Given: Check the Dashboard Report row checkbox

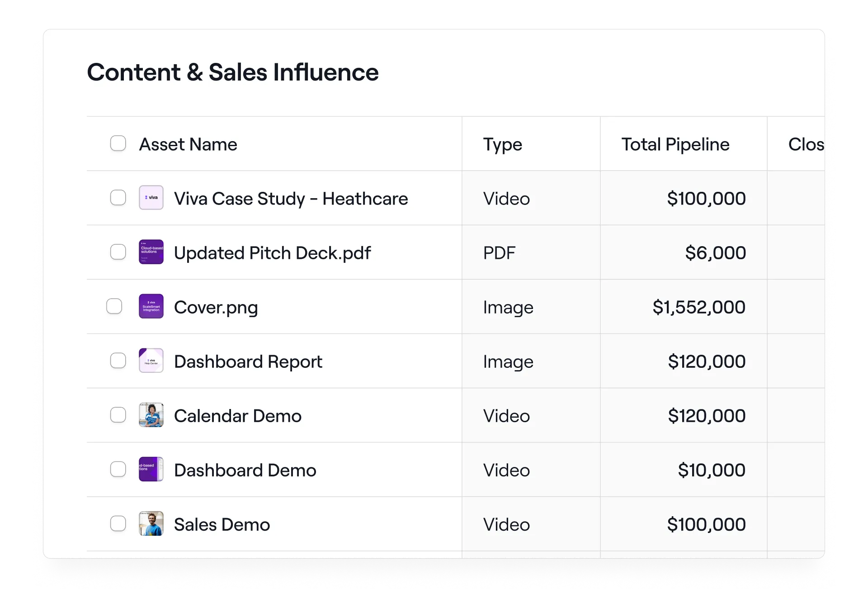Looking at the screenshot, I should (118, 361).
